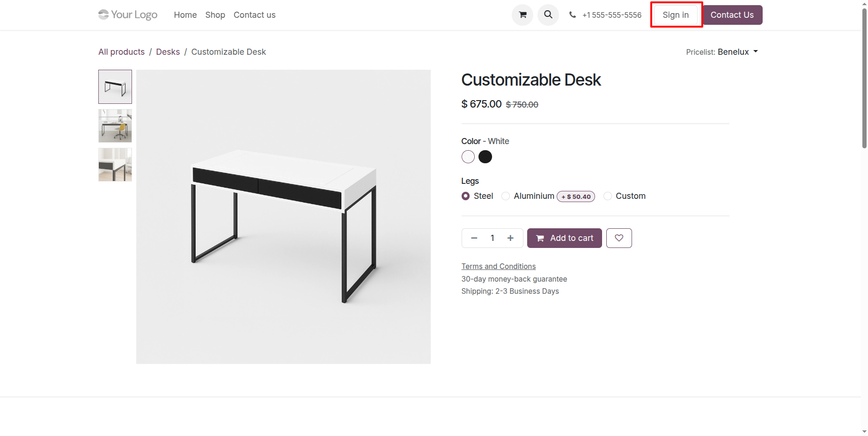Increase quantity with plus icon
868x436 pixels.
[510, 238]
